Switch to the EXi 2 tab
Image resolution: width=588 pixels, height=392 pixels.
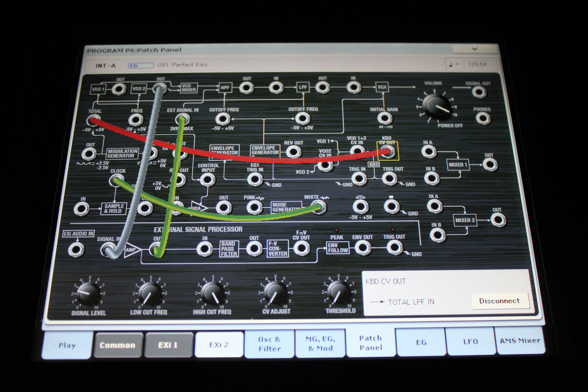click(x=219, y=345)
